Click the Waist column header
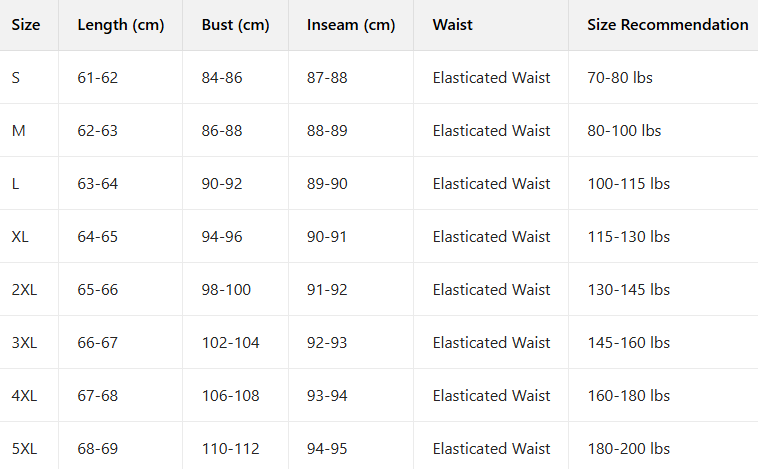The width and height of the screenshot is (758, 469). pos(452,25)
